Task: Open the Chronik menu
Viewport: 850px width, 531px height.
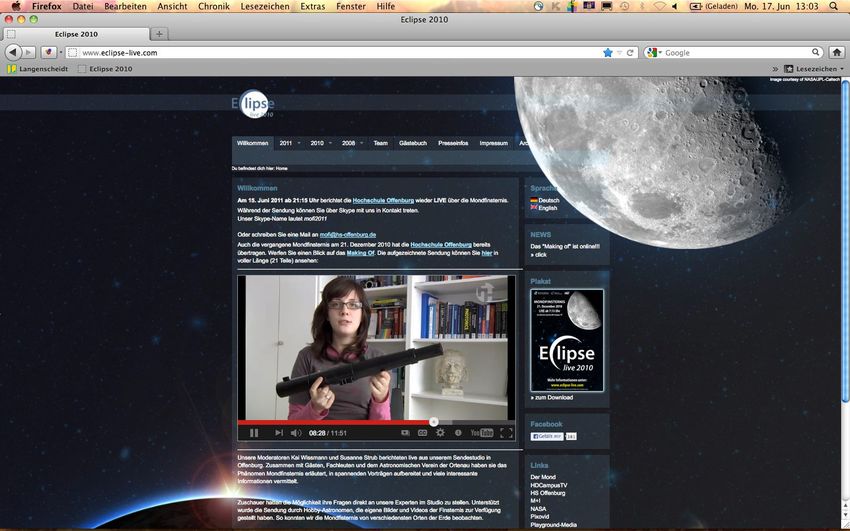Action: pos(214,7)
